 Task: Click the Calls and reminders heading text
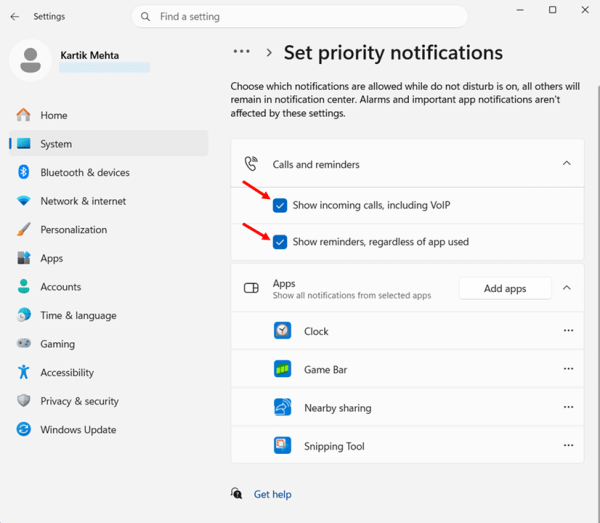tap(316, 165)
